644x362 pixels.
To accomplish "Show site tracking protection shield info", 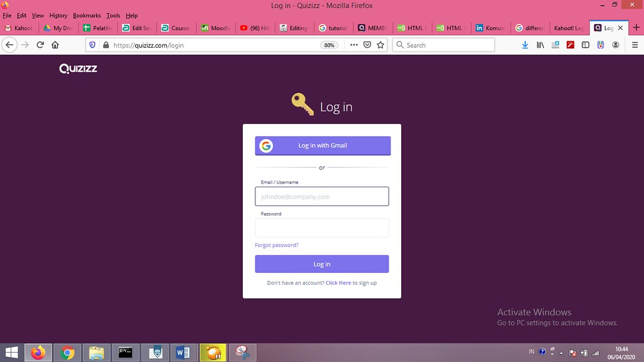I will (92, 45).
